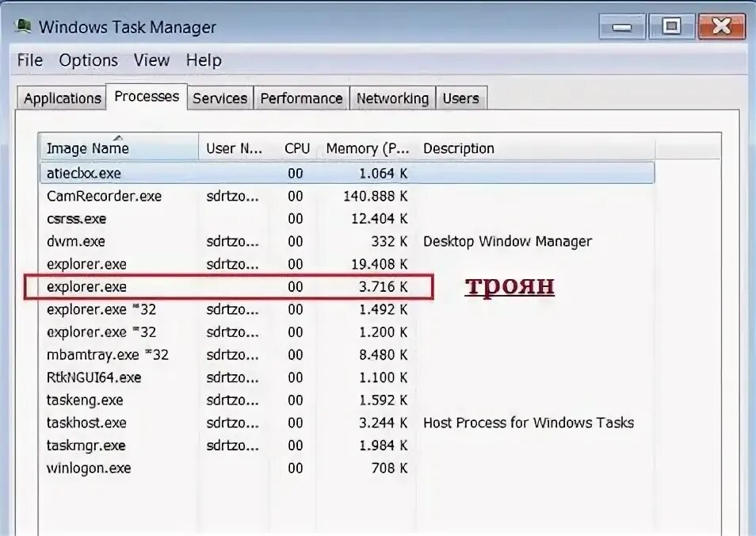Open the Performance tab

301,98
